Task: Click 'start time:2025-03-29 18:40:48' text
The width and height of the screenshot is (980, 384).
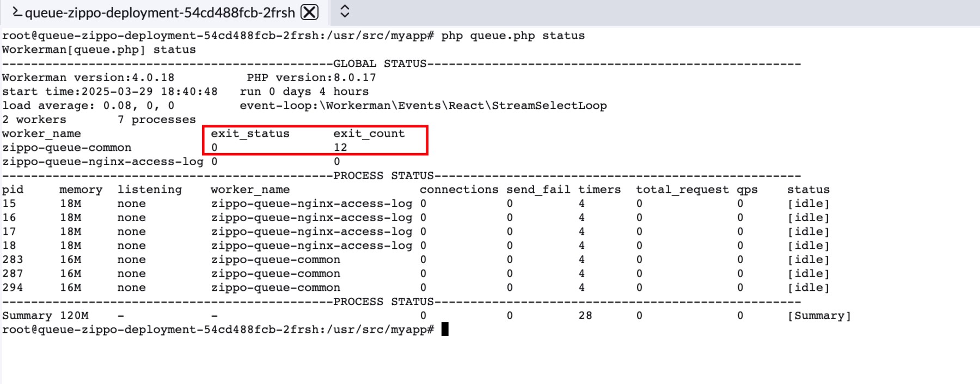Action: (x=109, y=92)
